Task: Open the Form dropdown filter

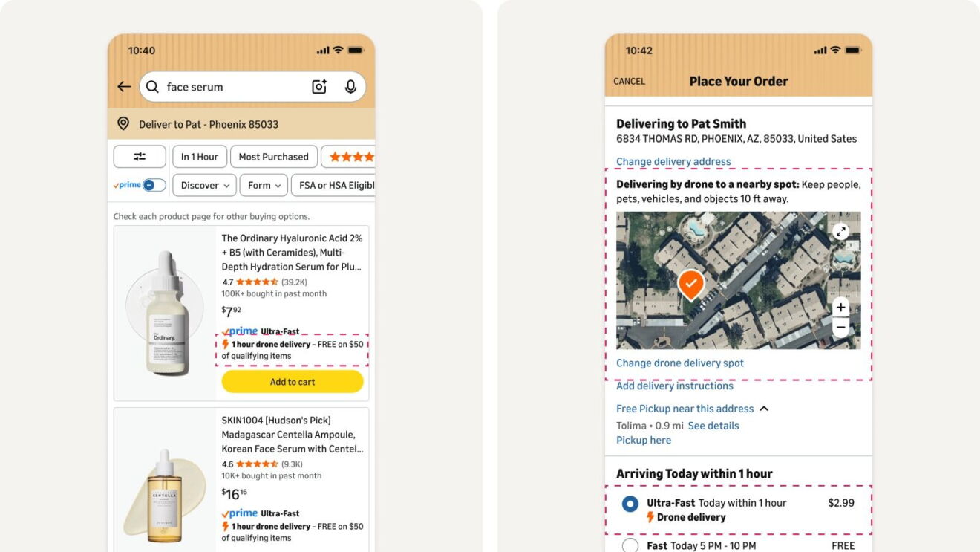Action: (264, 185)
